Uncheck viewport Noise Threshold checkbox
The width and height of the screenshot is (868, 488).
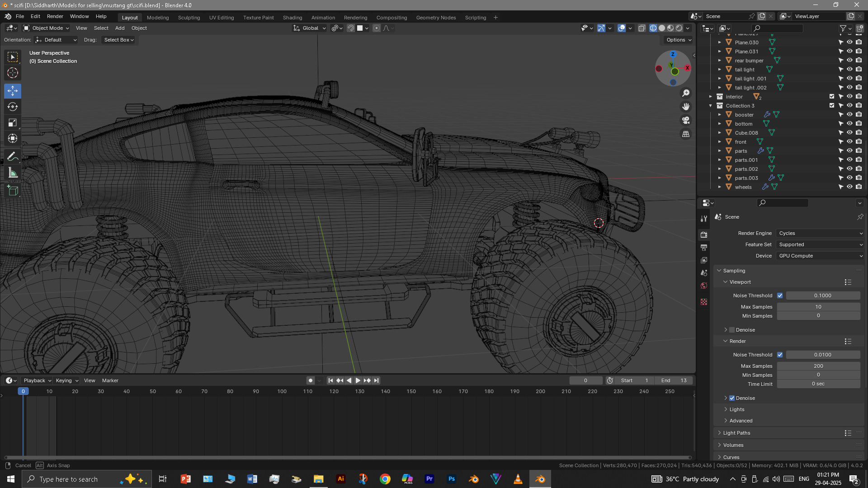click(x=780, y=296)
